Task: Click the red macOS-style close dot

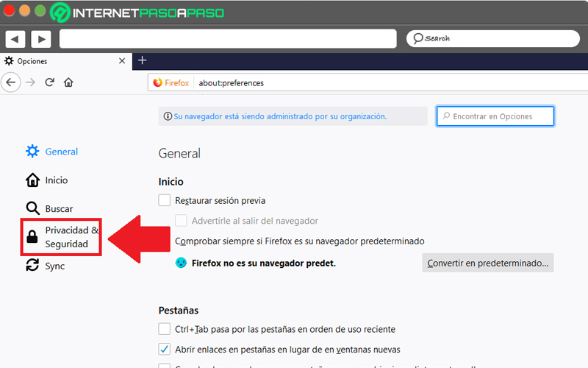Action: coord(8,10)
